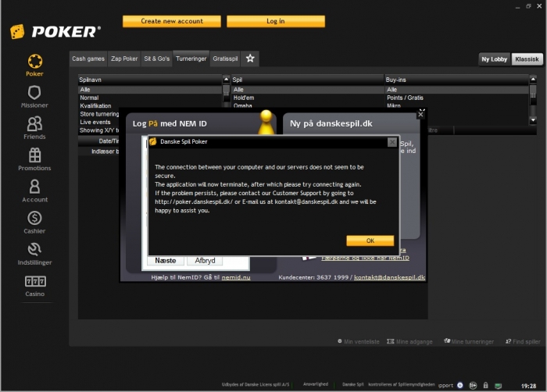Screen dimensions: 547x392
Task: Click the padlock icon in status bar
Action: coord(485,386)
